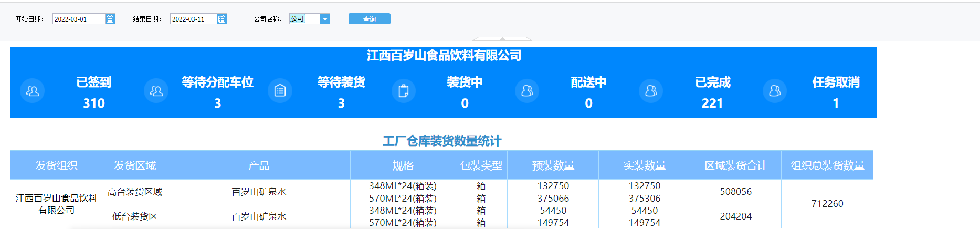Click the 规格 column header
980x229 pixels.
(x=403, y=165)
